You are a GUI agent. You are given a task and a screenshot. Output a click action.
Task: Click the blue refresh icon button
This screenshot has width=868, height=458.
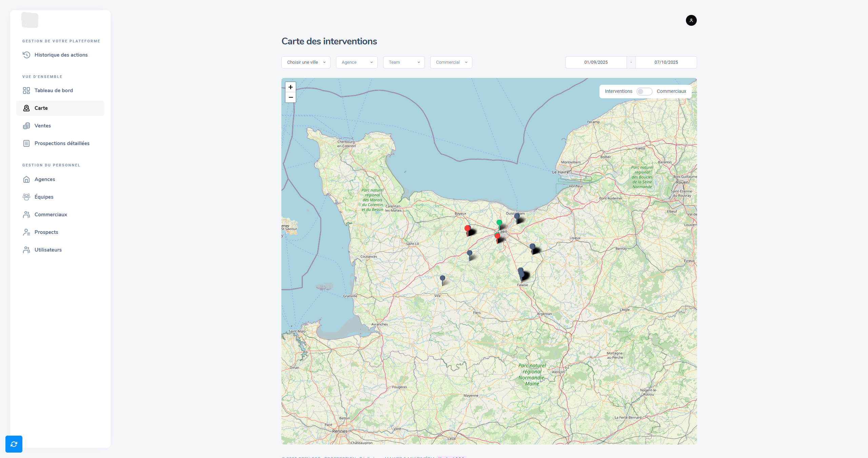pos(14,444)
